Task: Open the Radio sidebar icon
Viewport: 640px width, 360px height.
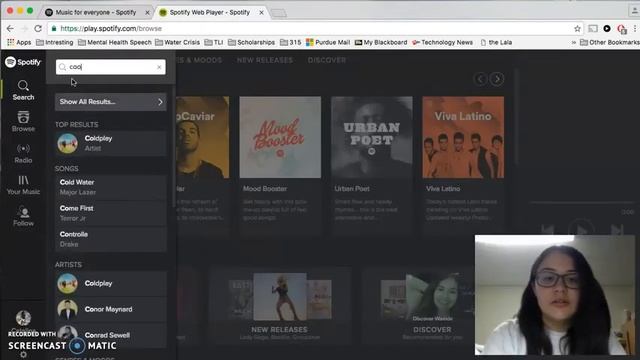Action: [x=23, y=153]
